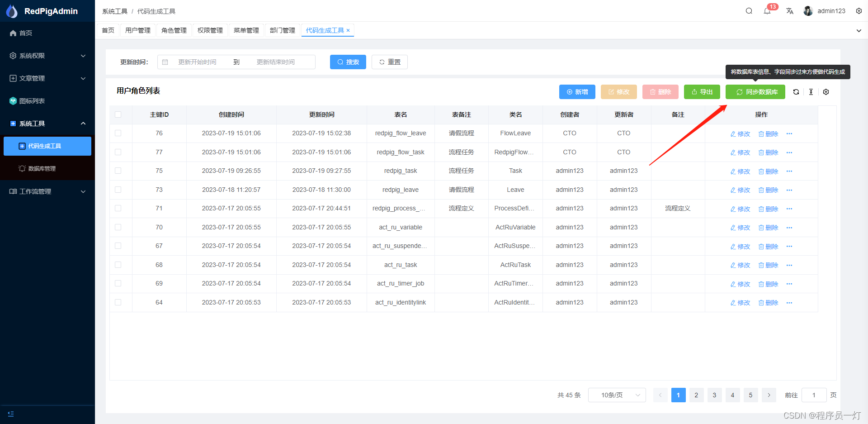Click the 更新开始时间 date field
868x424 pixels.
pyautogui.click(x=197, y=62)
